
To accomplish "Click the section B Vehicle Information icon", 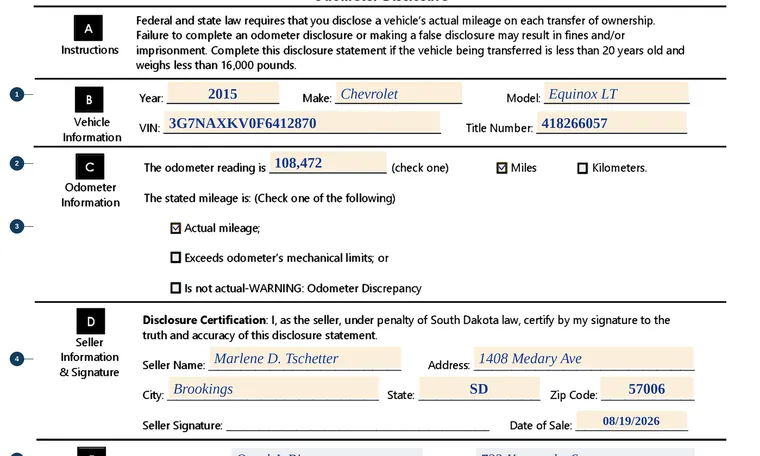I will pyautogui.click(x=89, y=99).
